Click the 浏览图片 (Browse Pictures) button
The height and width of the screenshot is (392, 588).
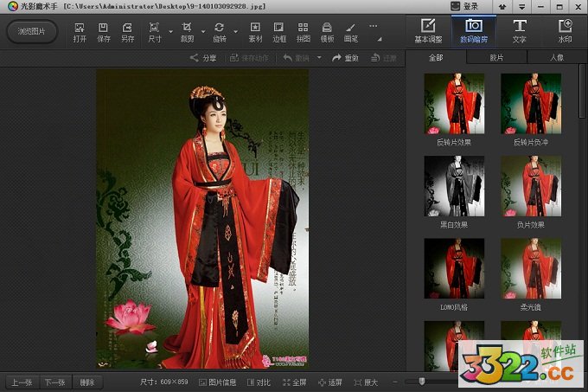pyautogui.click(x=32, y=32)
